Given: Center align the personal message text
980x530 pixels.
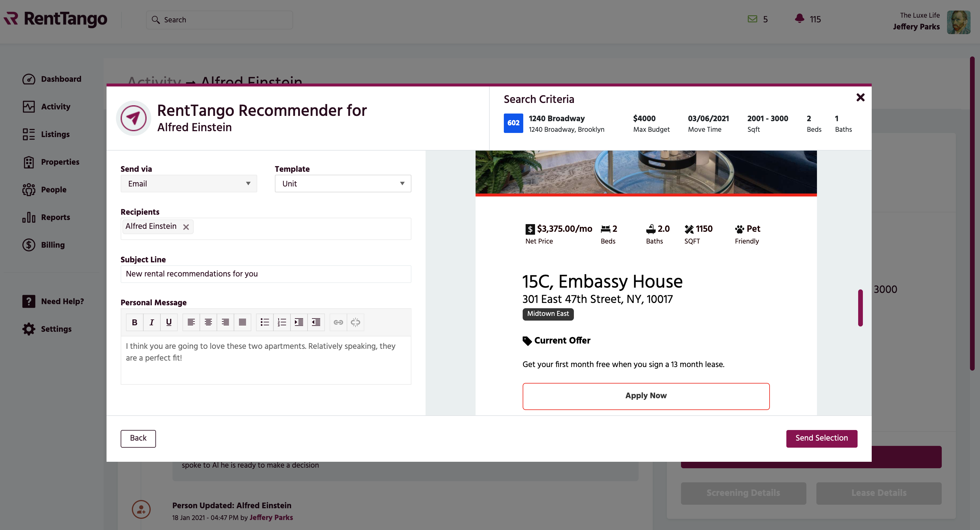Looking at the screenshot, I should [208, 322].
